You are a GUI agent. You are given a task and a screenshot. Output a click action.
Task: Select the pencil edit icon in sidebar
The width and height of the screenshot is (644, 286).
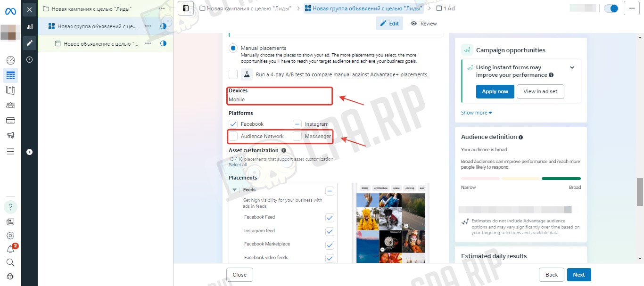(29, 43)
